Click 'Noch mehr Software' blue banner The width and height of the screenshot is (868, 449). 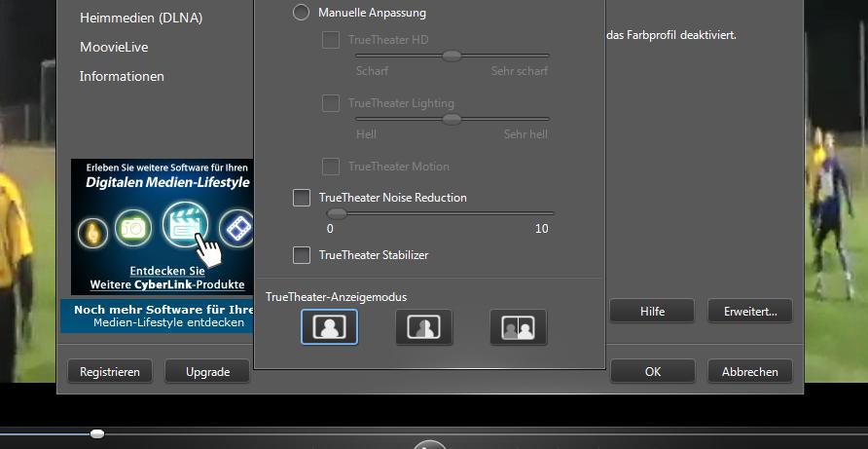158,316
